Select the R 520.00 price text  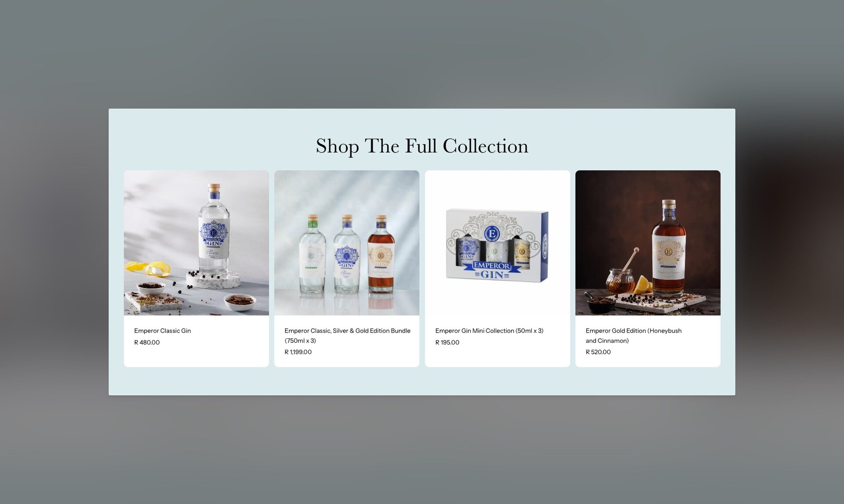click(x=598, y=352)
